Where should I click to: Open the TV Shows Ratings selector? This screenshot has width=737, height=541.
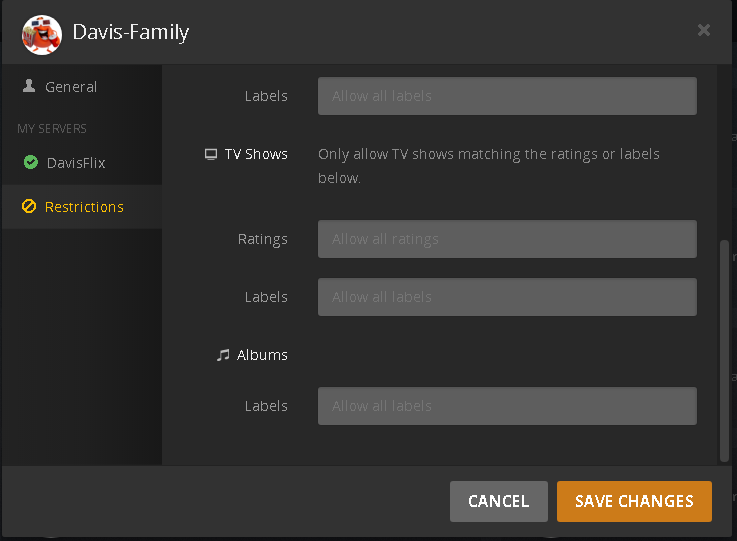pos(507,239)
